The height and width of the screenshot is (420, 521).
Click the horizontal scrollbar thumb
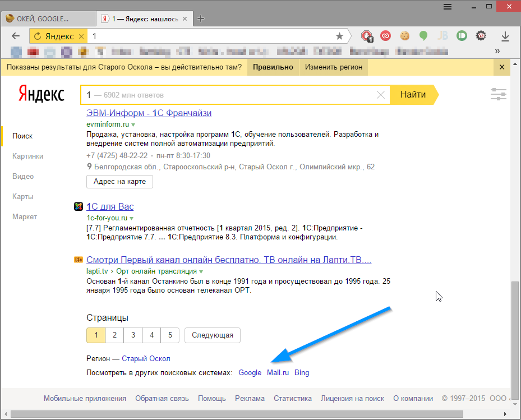coord(237,414)
